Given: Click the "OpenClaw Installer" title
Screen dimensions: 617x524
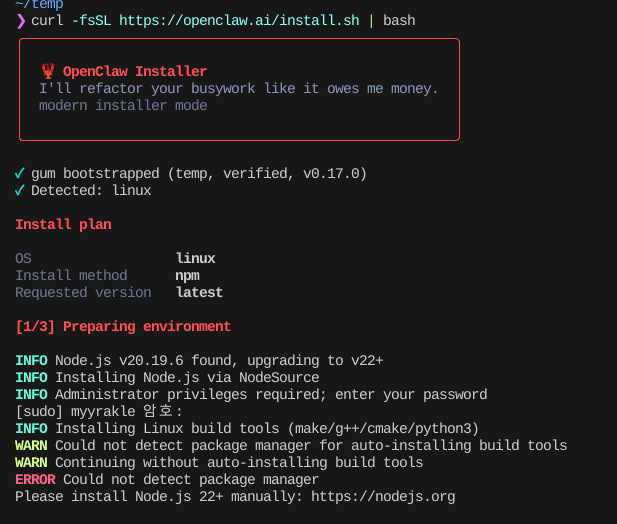Looking at the screenshot, I should [135, 71].
